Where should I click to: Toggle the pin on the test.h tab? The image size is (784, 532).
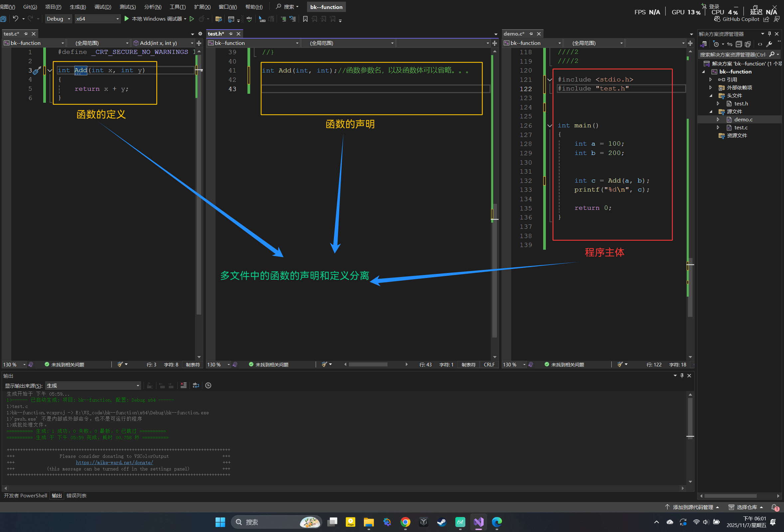231,34
